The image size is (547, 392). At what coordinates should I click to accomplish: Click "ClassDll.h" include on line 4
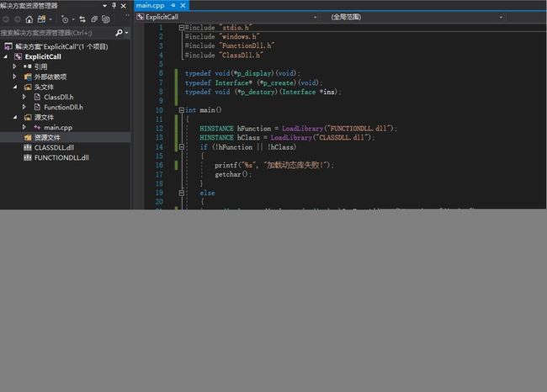pyautogui.click(x=241, y=56)
